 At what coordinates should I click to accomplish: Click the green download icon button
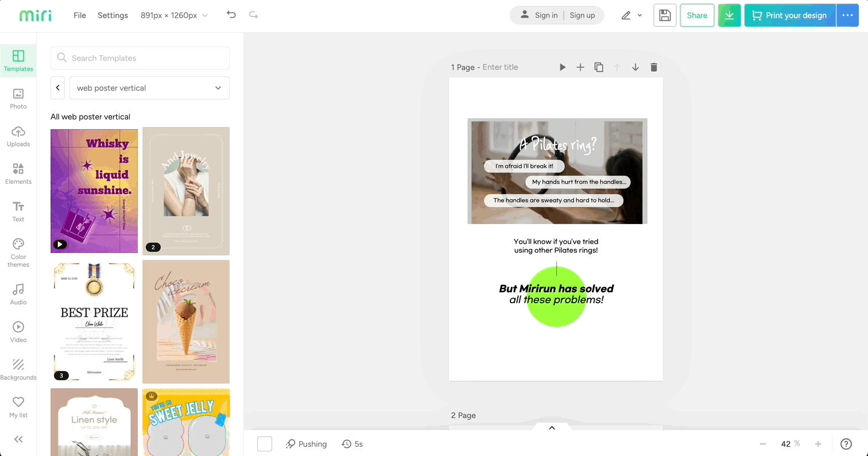(729, 16)
